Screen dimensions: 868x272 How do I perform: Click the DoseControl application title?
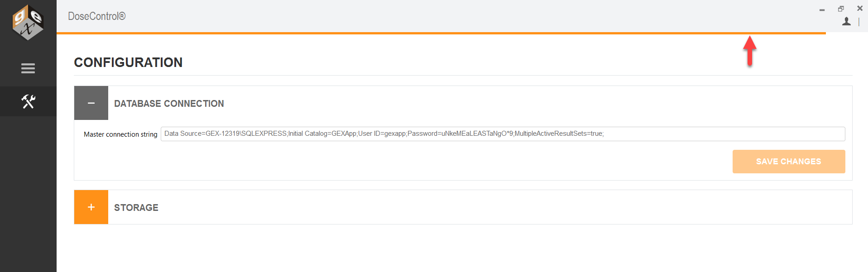click(x=96, y=16)
